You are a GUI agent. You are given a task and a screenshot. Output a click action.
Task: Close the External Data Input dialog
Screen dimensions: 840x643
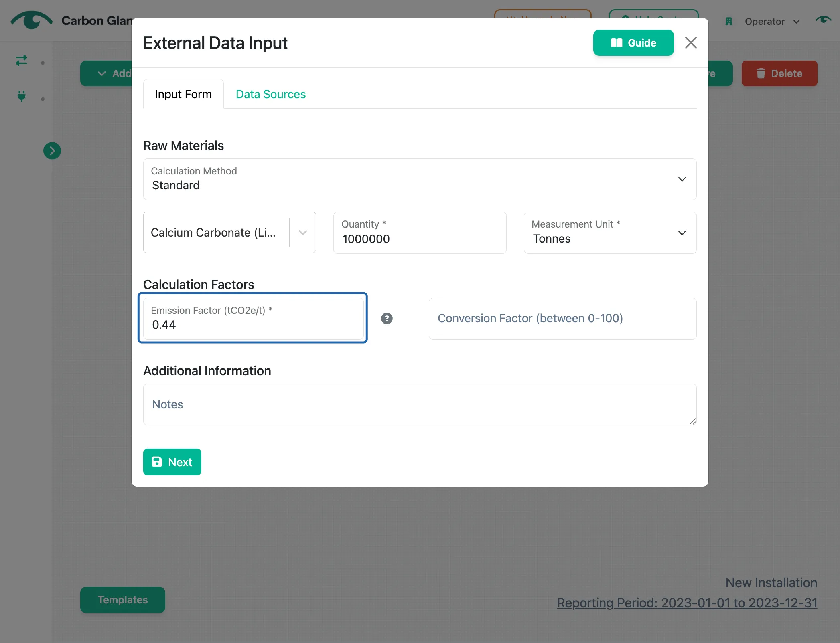pyautogui.click(x=690, y=43)
